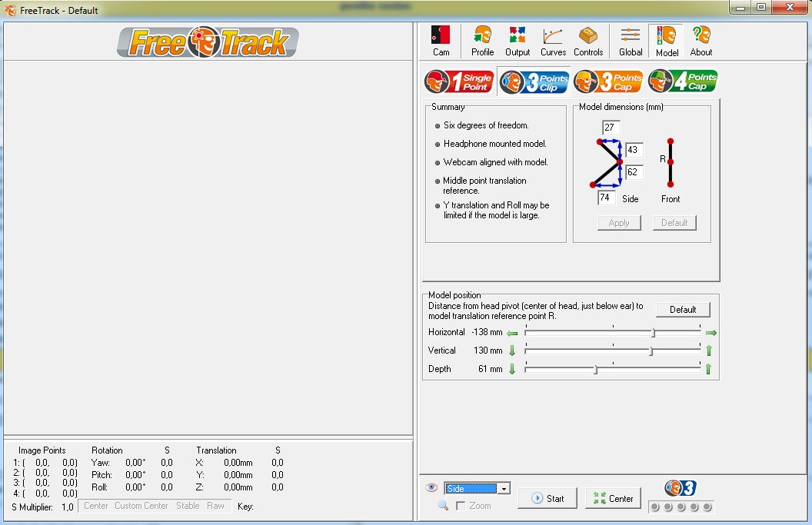Open the About section

point(701,41)
